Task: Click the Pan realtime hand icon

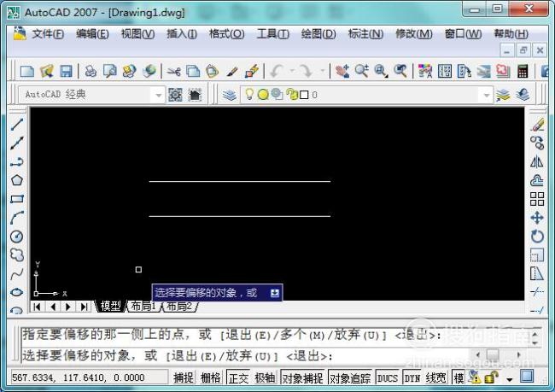Action: click(x=342, y=71)
